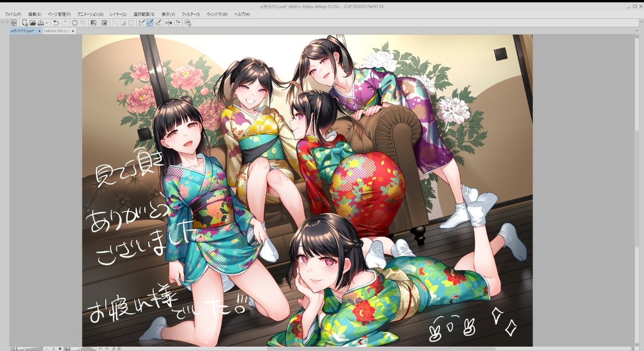Click the fit to screen square icon
The image size is (644, 351).
pyautogui.click(x=60, y=348)
